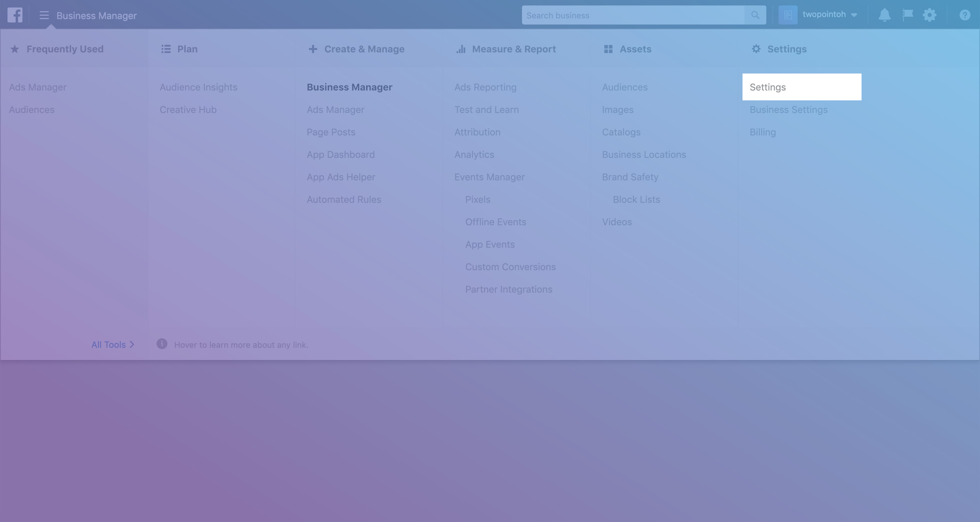Viewport: 980px width, 522px height.
Task: Click the twopointoh business avatar icon
Action: pyautogui.click(x=788, y=15)
